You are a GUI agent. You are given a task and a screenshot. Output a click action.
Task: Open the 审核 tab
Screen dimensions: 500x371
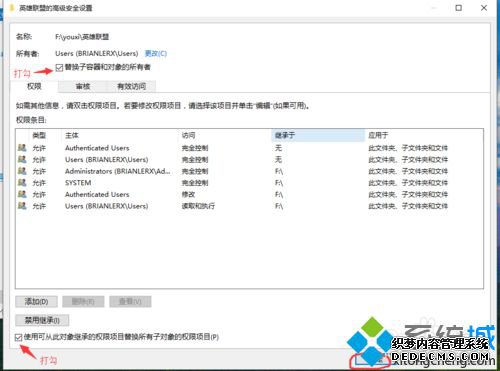click(x=83, y=87)
